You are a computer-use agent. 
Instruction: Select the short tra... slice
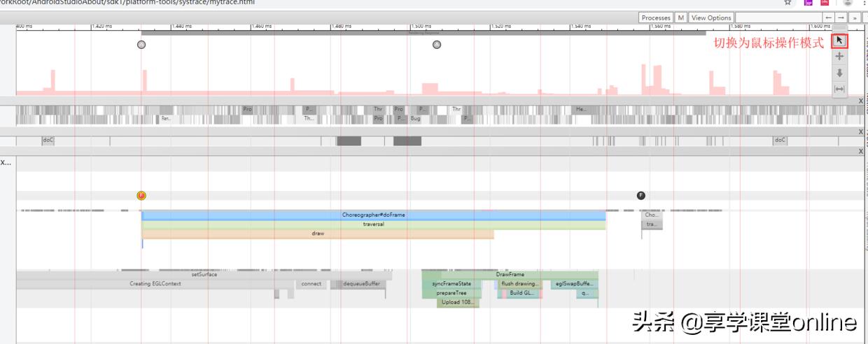(x=651, y=224)
